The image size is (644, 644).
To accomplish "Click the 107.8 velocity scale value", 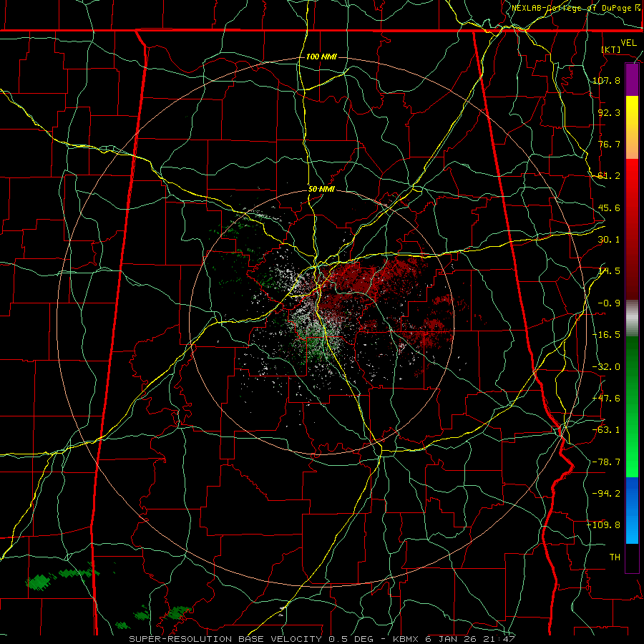I will (x=606, y=80).
